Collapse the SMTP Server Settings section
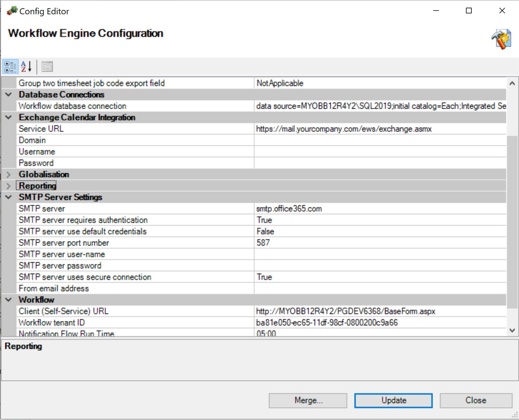 [x=9, y=197]
